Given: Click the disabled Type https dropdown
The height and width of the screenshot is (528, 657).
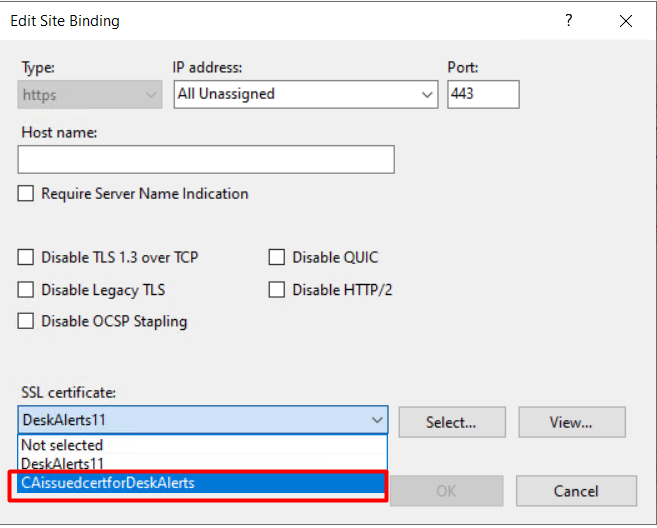Looking at the screenshot, I should click(90, 95).
